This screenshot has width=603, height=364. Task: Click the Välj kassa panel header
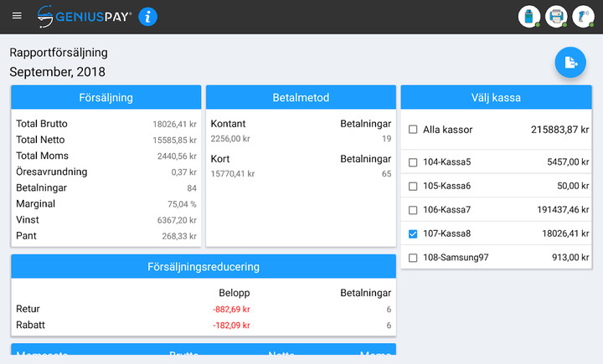[496, 97]
